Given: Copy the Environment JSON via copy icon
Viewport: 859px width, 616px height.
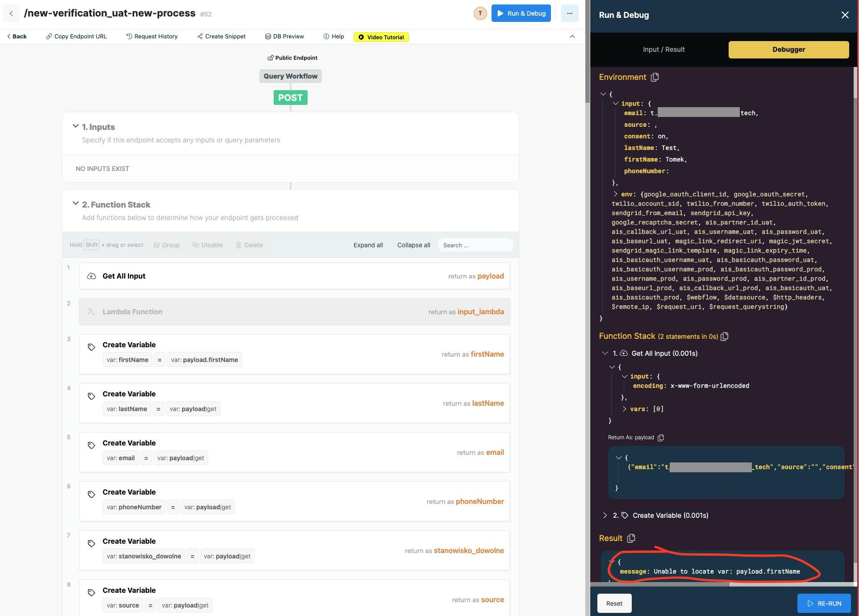Looking at the screenshot, I should pyautogui.click(x=655, y=77).
